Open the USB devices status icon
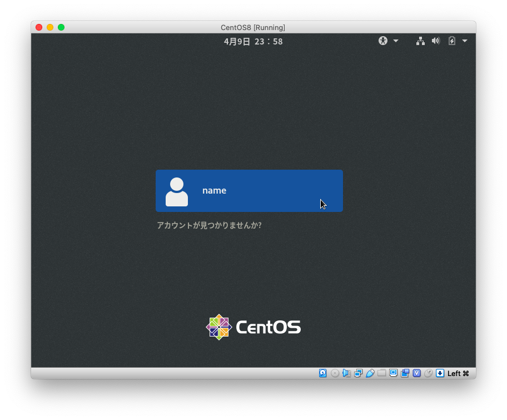This screenshot has width=507, height=420. [x=370, y=373]
